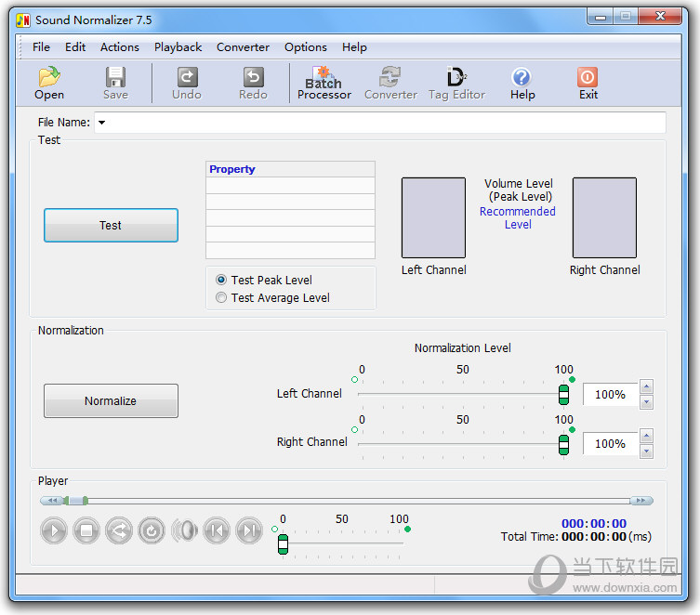Image resolution: width=700 pixels, height=615 pixels.
Task: Decrease Left Channel percent with down arrow
Action: coord(646,402)
